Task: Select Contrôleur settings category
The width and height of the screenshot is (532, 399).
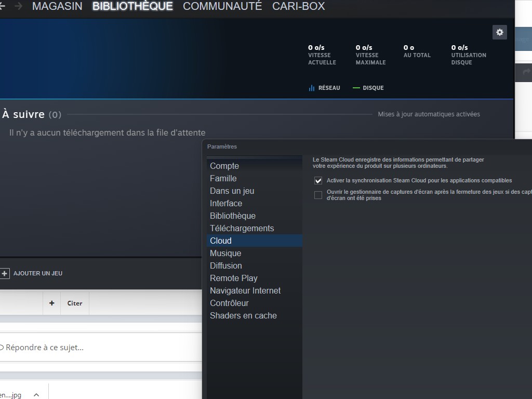Action: click(x=254, y=303)
